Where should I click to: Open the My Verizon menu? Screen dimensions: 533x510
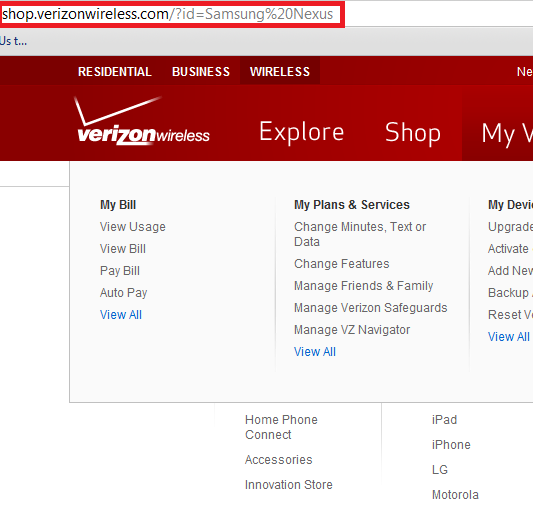click(x=506, y=133)
